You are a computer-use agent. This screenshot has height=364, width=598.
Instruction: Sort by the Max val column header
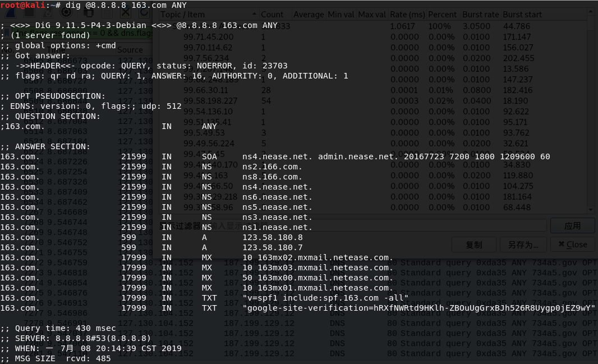point(372,15)
